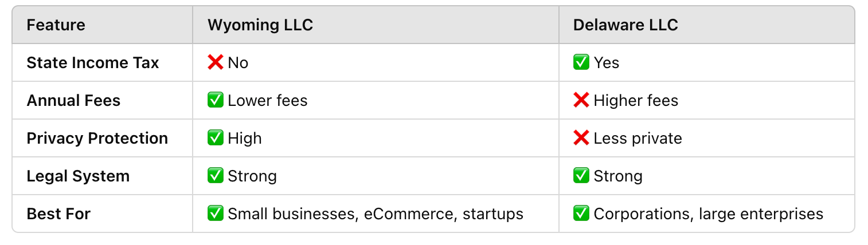Click the green checkmark next to "Yes"

pyautogui.click(x=581, y=62)
